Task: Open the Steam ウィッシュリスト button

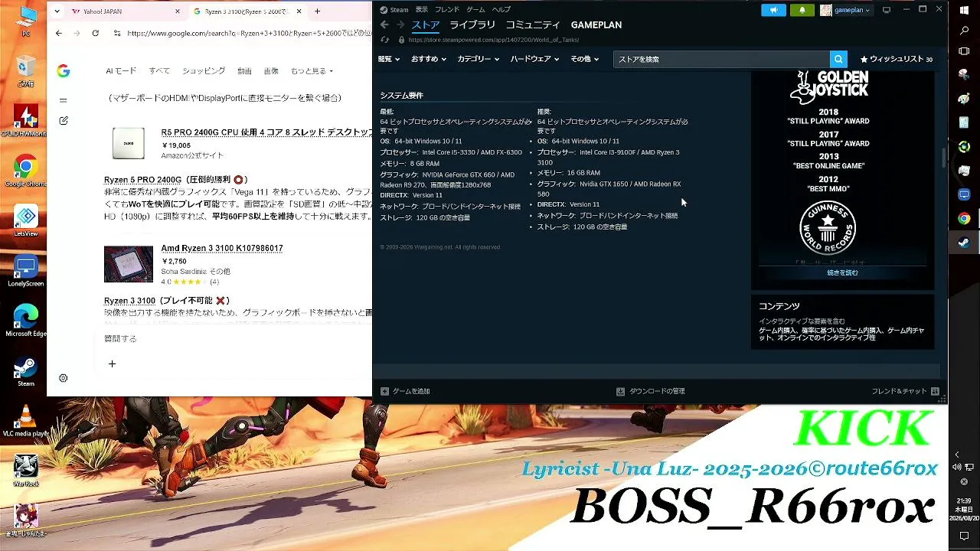Action: click(897, 59)
